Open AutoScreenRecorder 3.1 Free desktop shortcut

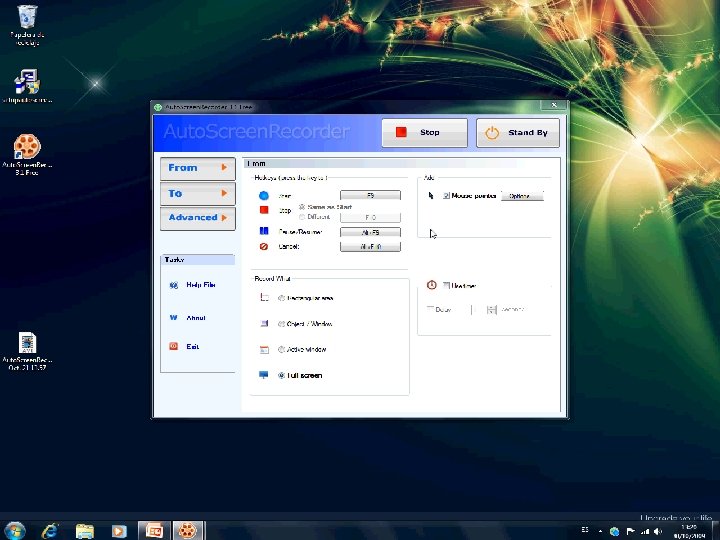(27, 155)
